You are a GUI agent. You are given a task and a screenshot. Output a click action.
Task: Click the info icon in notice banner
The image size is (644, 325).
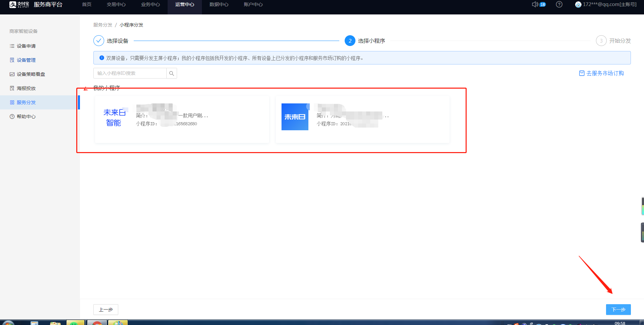(102, 58)
